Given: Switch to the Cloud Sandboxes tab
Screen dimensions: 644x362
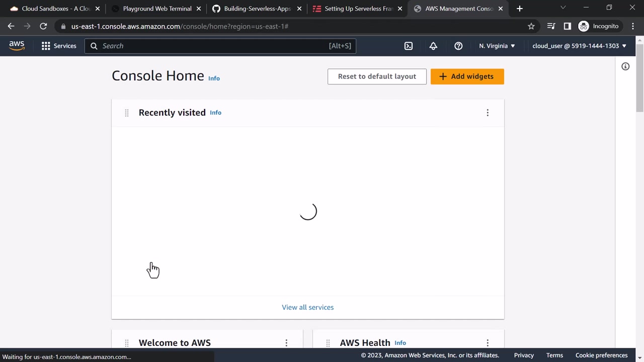Looking at the screenshot, I should (55, 9).
